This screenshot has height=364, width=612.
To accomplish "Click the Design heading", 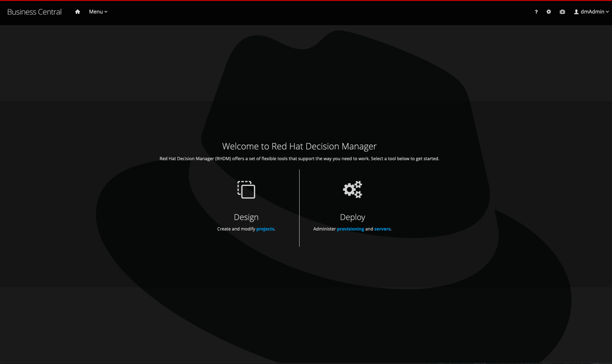I will 246,217.
